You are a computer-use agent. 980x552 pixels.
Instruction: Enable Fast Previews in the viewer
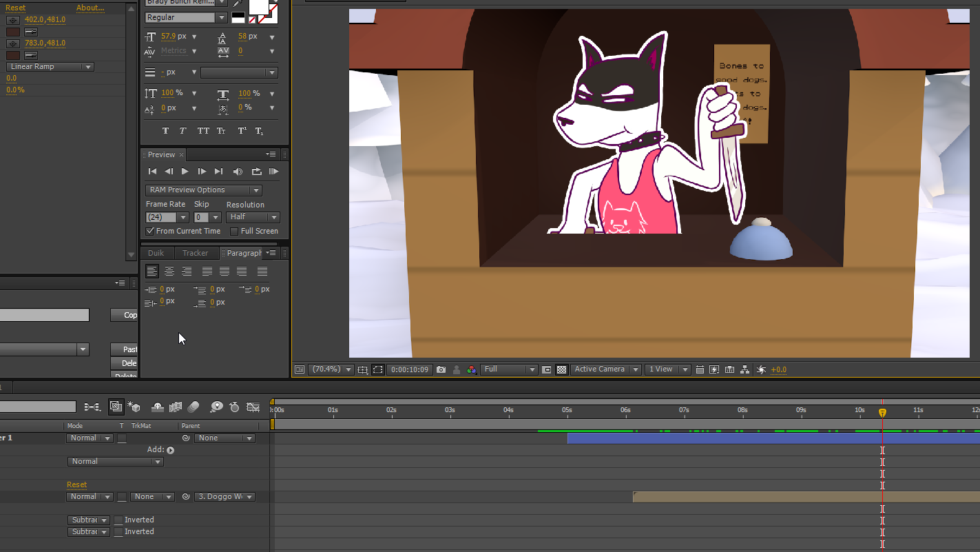(x=714, y=369)
